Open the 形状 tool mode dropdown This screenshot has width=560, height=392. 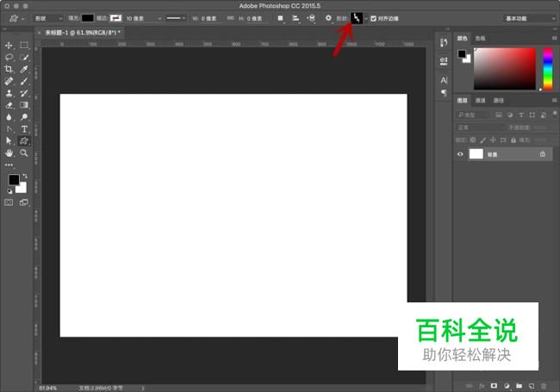49,17
